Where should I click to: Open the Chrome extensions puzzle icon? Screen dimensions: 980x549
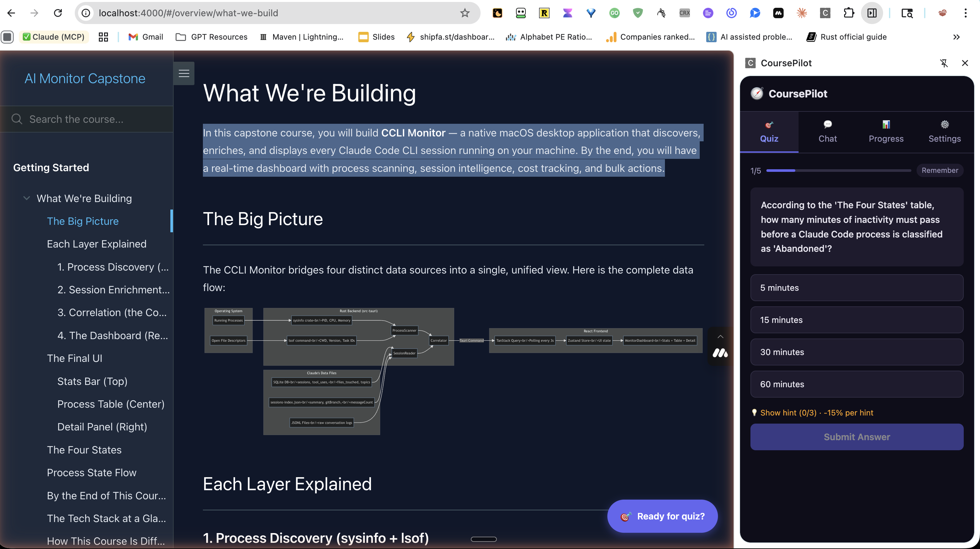pyautogui.click(x=848, y=13)
